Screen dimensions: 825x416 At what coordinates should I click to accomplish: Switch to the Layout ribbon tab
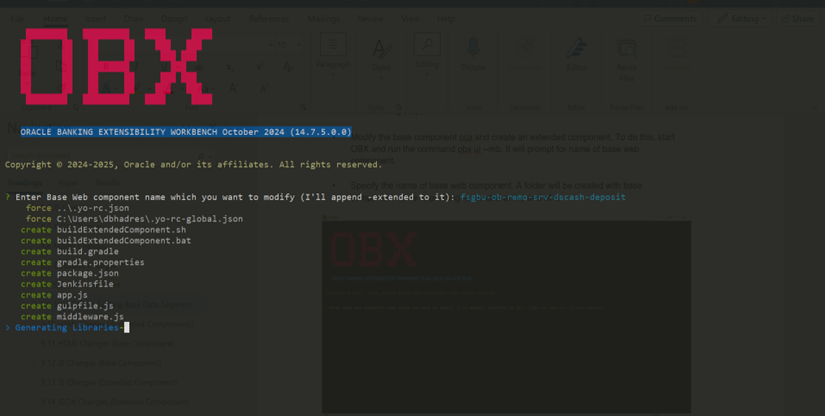(217, 19)
